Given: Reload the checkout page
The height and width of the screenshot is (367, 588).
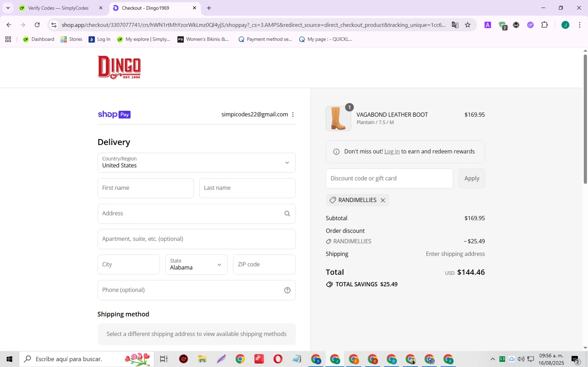Looking at the screenshot, I should (37, 25).
